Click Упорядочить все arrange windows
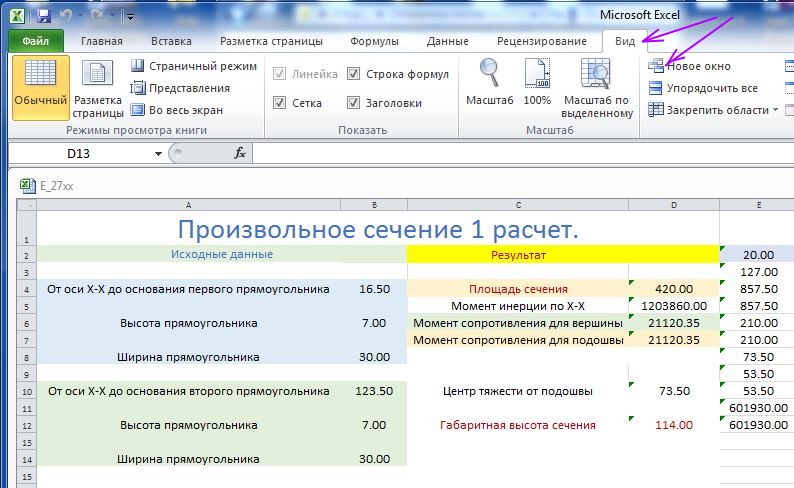Image resolution: width=794 pixels, height=488 pixels. tap(711, 88)
